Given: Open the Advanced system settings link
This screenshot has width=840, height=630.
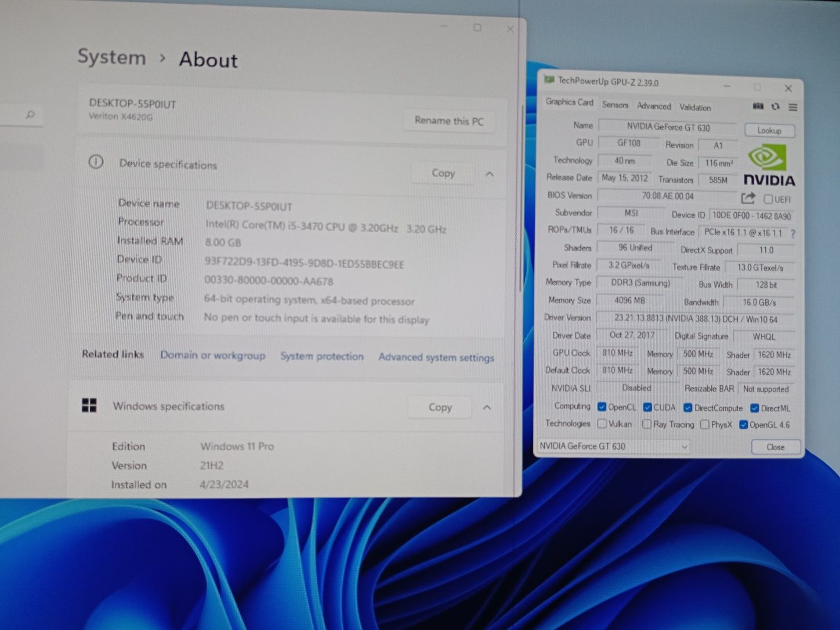Looking at the screenshot, I should pos(436,357).
